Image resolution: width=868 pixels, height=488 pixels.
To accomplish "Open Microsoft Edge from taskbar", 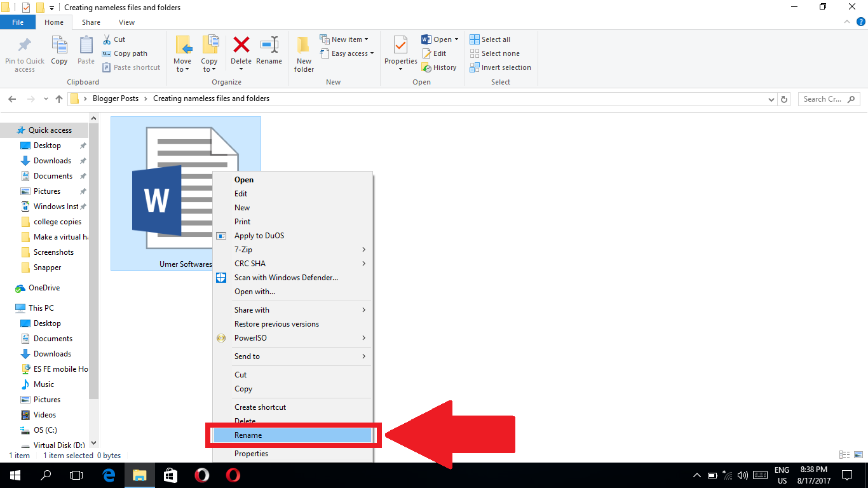I will [109, 475].
